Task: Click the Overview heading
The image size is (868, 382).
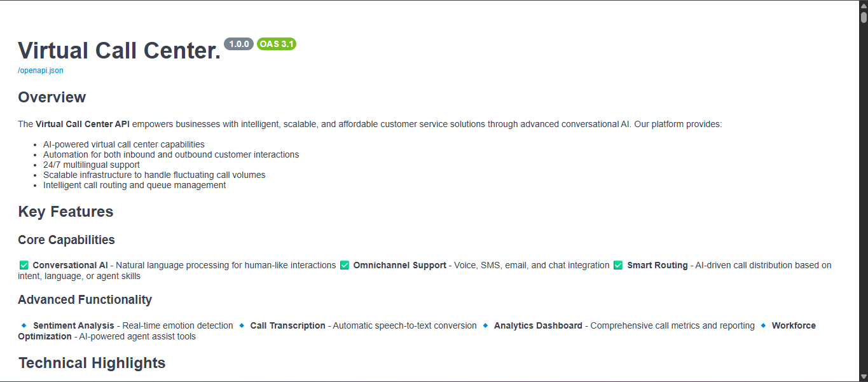Action: tap(52, 97)
